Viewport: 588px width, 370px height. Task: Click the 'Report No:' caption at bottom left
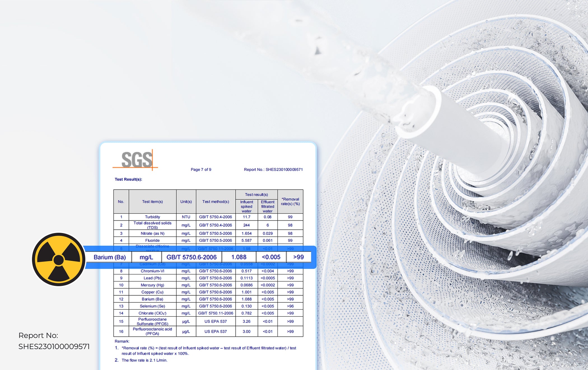click(38, 335)
